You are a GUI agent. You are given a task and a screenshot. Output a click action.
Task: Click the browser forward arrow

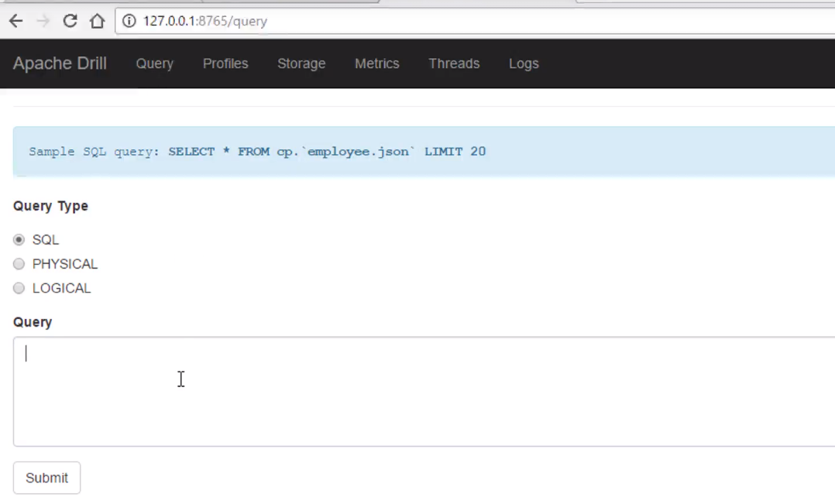[x=43, y=21]
